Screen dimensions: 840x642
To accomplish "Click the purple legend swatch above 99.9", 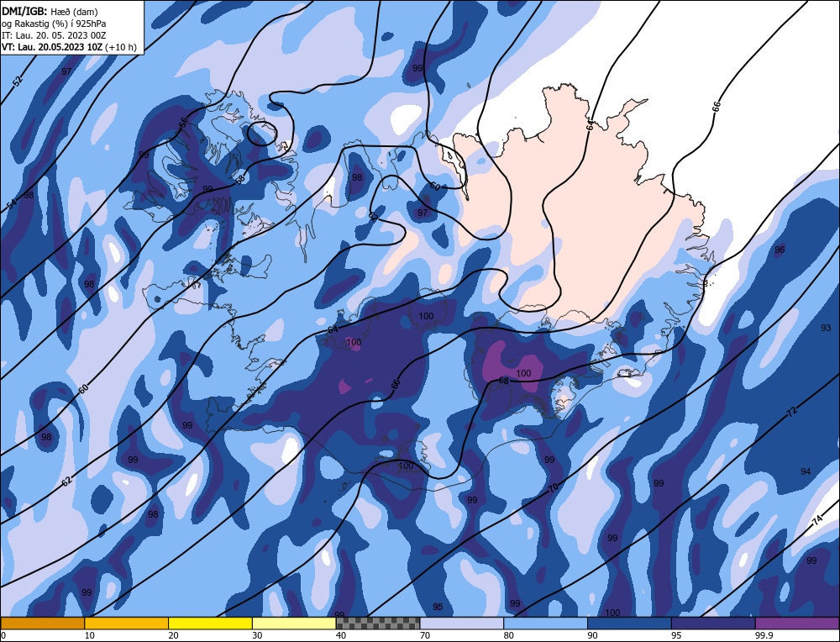I will pyautogui.click(x=797, y=623).
